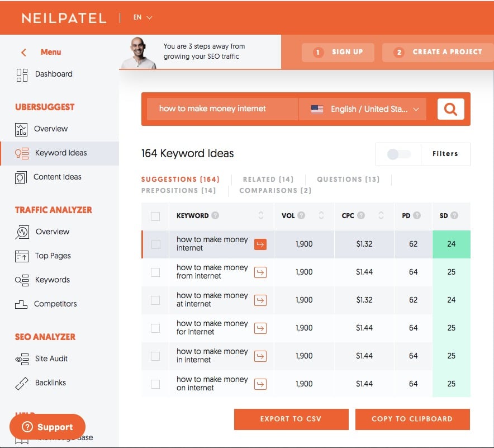Sort by the CPC column arrows
Image resolution: width=494 pixels, height=448 pixels.
pos(381,215)
